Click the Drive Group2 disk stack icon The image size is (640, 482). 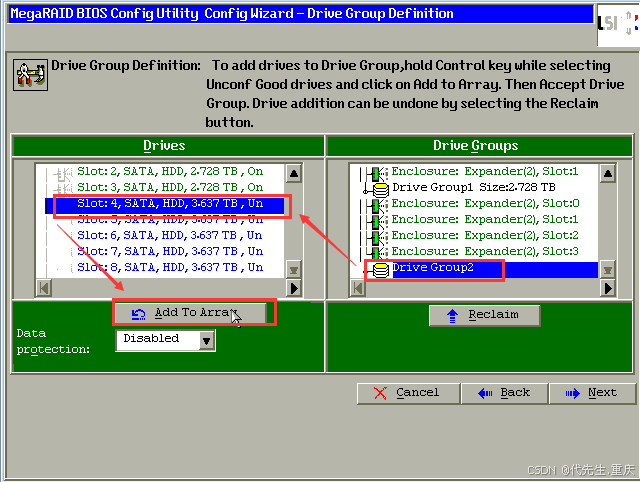pyautogui.click(x=380, y=270)
